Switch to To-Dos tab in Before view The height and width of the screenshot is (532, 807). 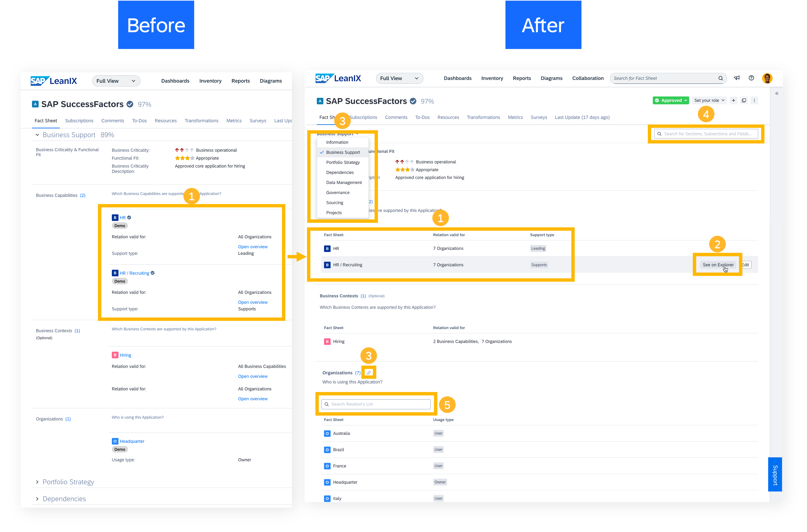click(x=139, y=121)
